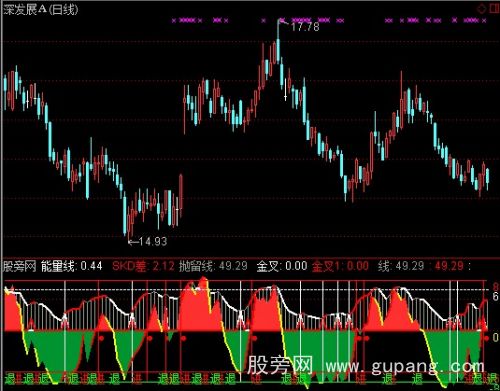This screenshot has height=391, width=500.
Task: Click the red split-window icon at top right
Action: (495, 9)
